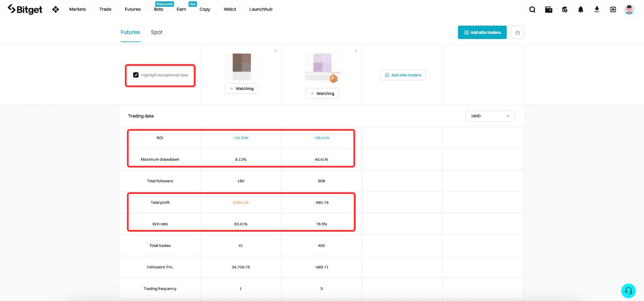Click the Bitget logo
The height and width of the screenshot is (301, 644).
tap(25, 9)
